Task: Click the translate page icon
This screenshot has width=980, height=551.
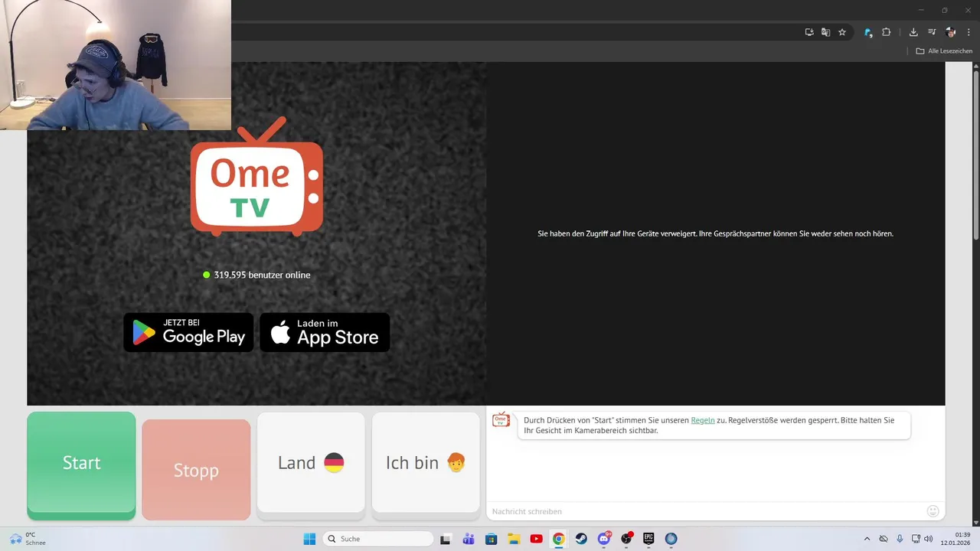Action: click(825, 32)
